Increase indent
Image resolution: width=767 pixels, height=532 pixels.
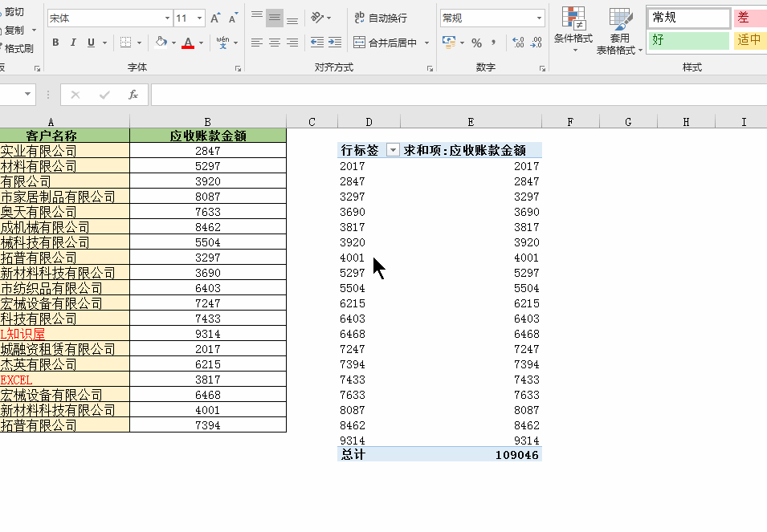point(335,43)
